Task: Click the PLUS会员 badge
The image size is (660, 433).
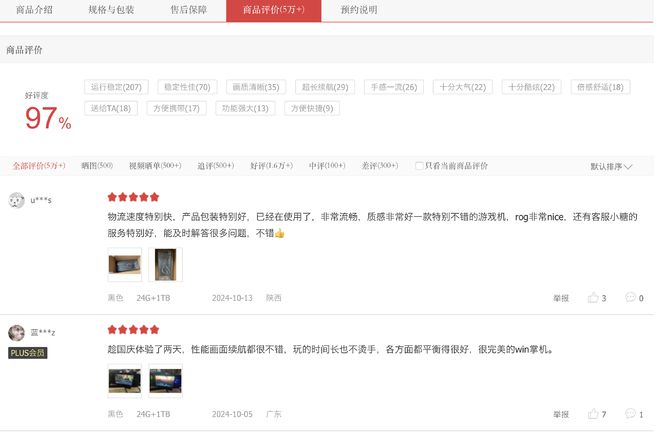Action: [x=28, y=353]
